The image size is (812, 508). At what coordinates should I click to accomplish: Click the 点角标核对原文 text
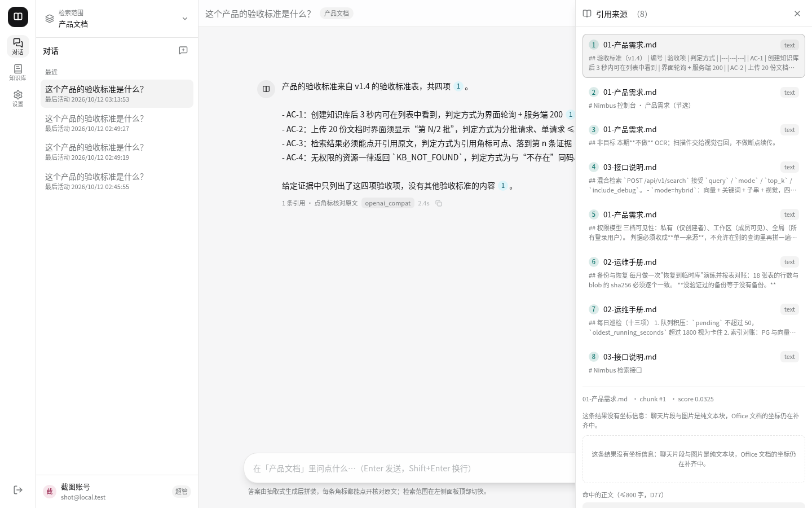336,203
